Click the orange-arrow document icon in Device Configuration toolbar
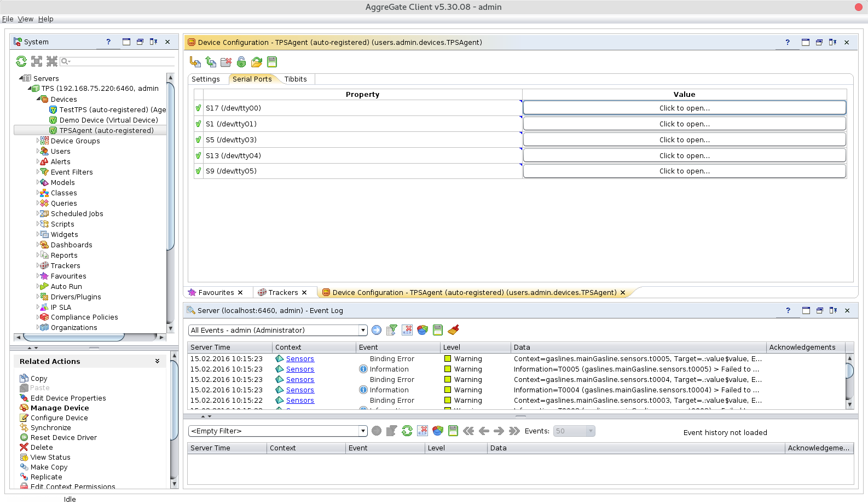868x504 pixels. point(195,62)
